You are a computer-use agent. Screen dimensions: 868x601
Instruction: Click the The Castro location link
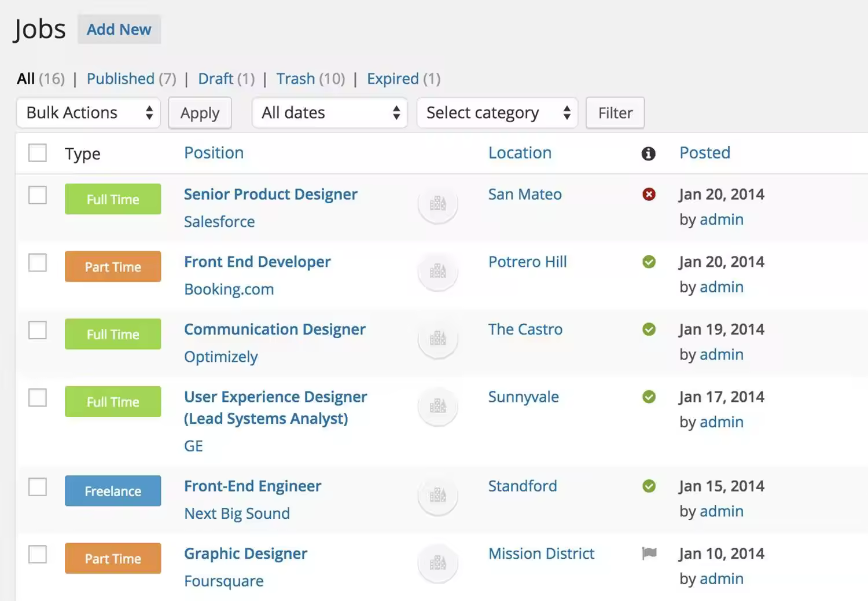tap(525, 329)
